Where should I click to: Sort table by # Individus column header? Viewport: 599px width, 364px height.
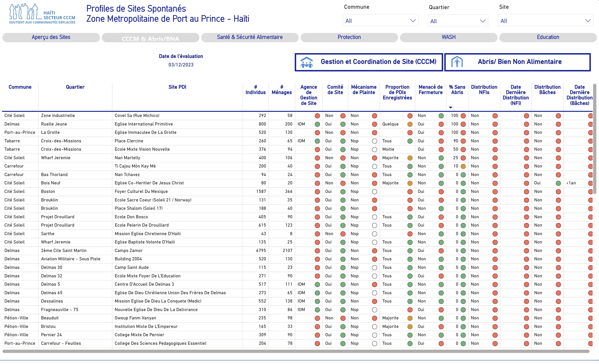(x=255, y=90)
